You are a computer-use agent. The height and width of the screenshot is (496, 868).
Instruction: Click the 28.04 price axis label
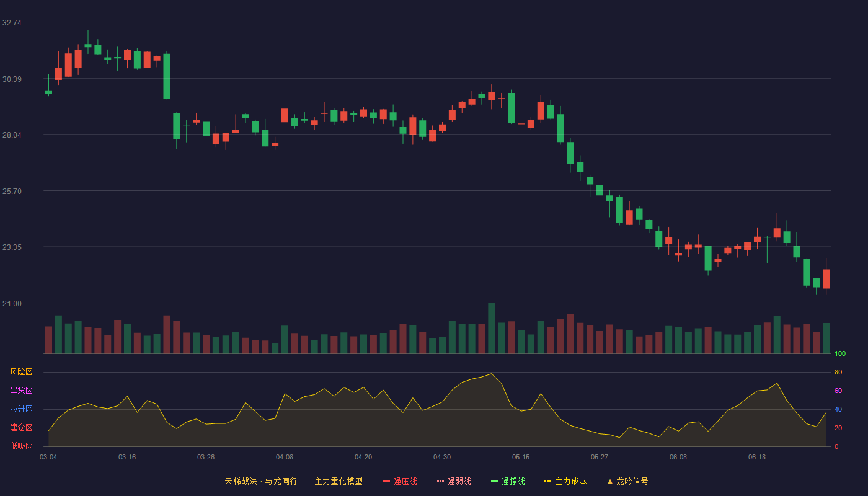pyautogui.click(x=12, y=135)
